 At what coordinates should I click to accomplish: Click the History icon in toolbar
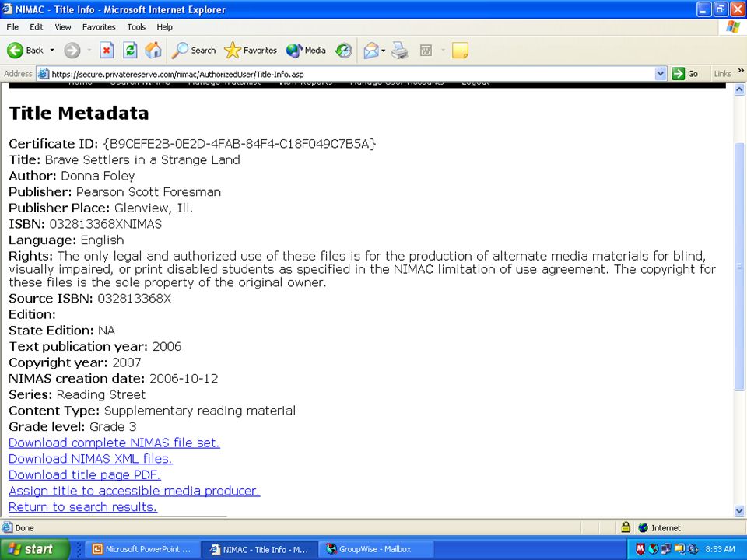[x=343, y=50]
